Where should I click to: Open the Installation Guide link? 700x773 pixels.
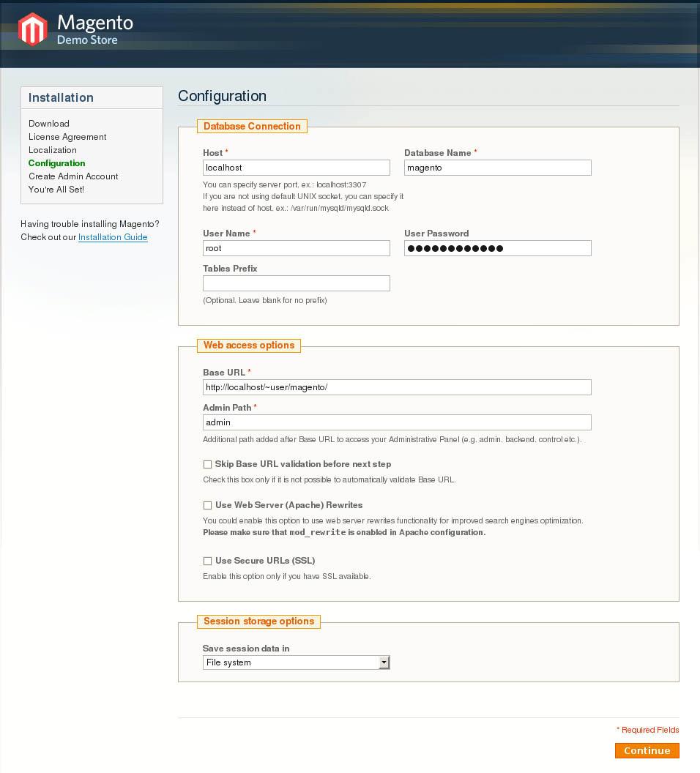(x=113, y=237)
